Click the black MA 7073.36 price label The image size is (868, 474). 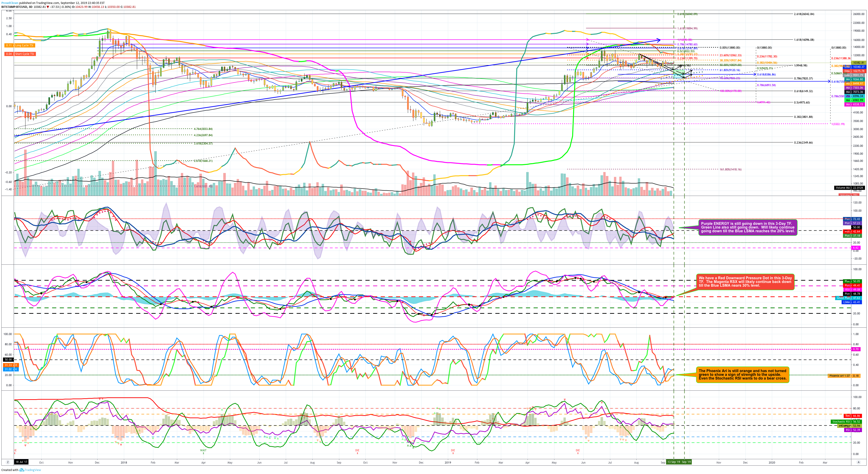pos(854,92)
